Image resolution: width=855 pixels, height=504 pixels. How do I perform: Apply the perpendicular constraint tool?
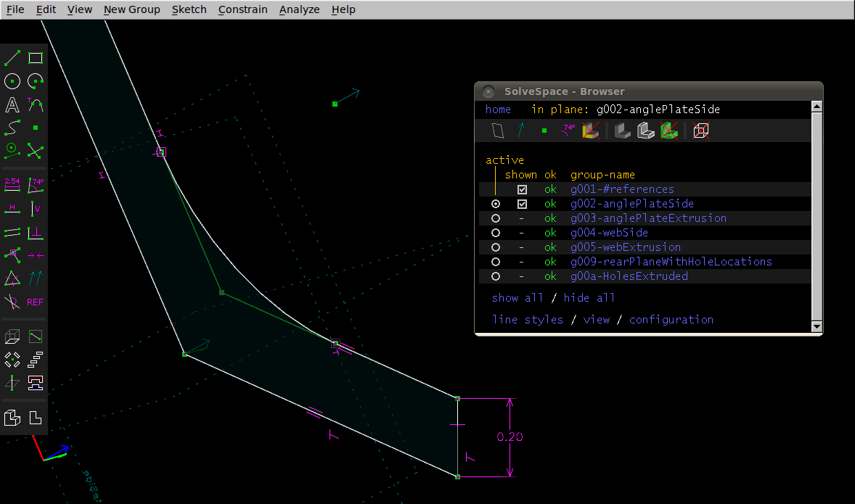point(36,232)
